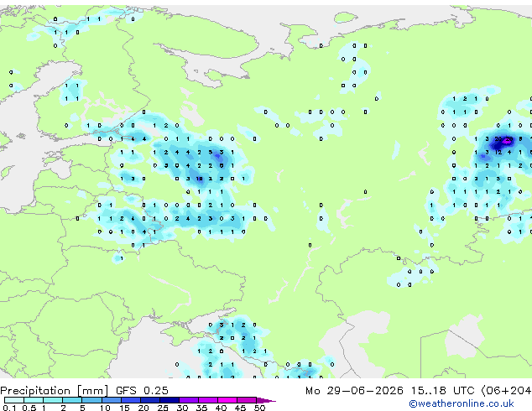Select the 45–50 mm legend color swatch
The width and height of the screenshot is (532, 411).
click(x=247, y=400)
